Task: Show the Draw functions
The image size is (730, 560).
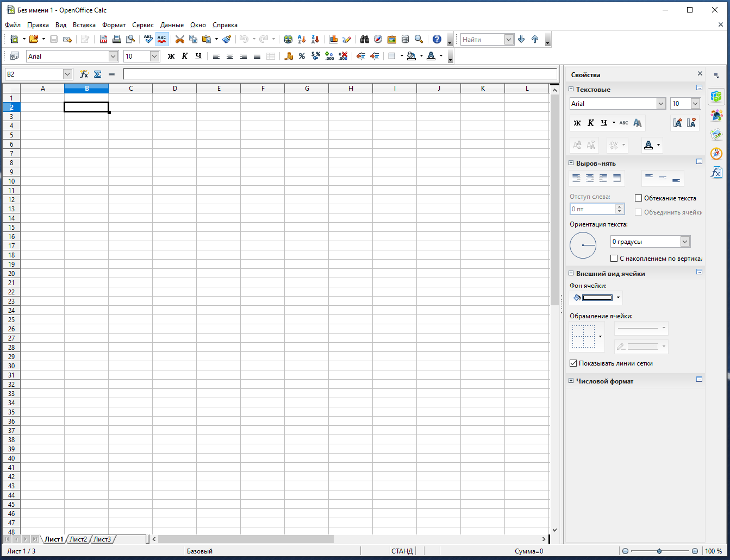Action: pyautogui.click(x=347, y=39)
